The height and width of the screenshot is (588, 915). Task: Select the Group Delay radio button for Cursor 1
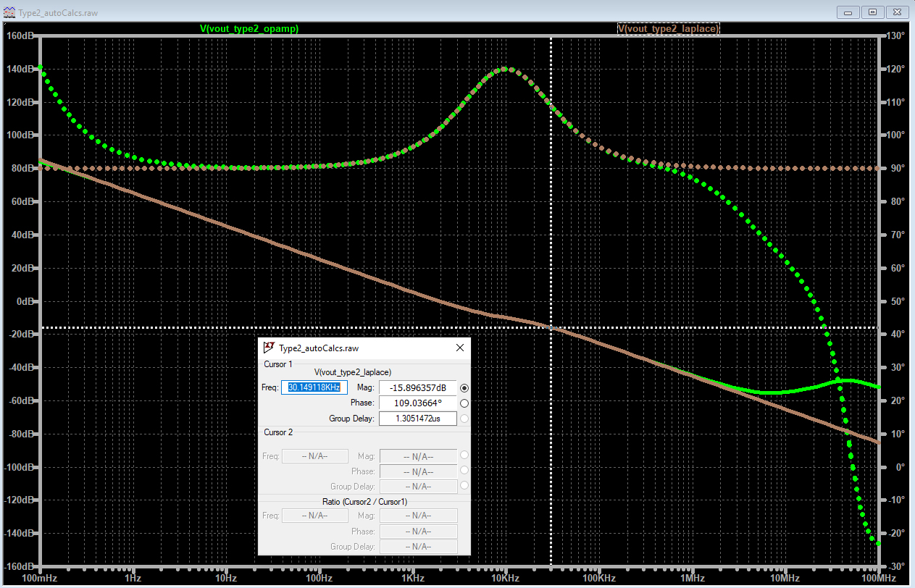[x=464, y=418]
